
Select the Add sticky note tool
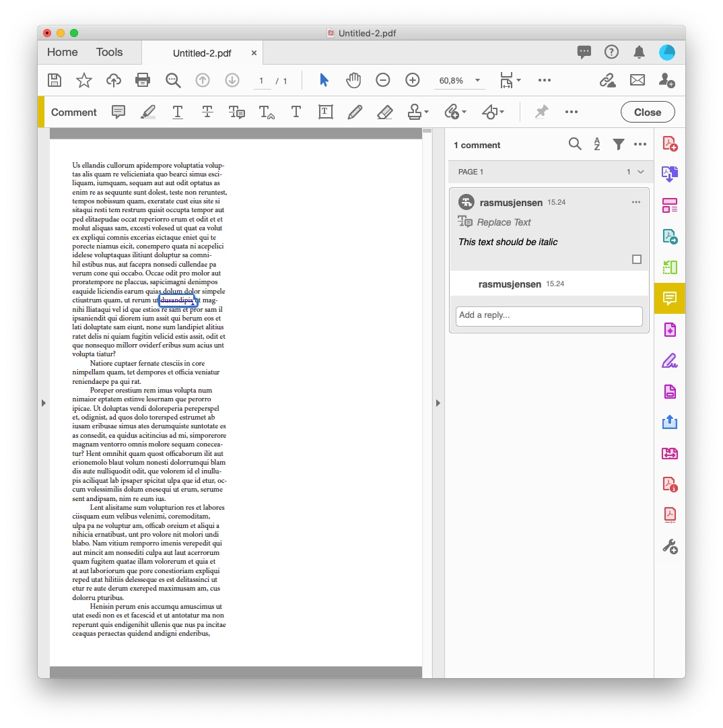[x=118, y=112]
